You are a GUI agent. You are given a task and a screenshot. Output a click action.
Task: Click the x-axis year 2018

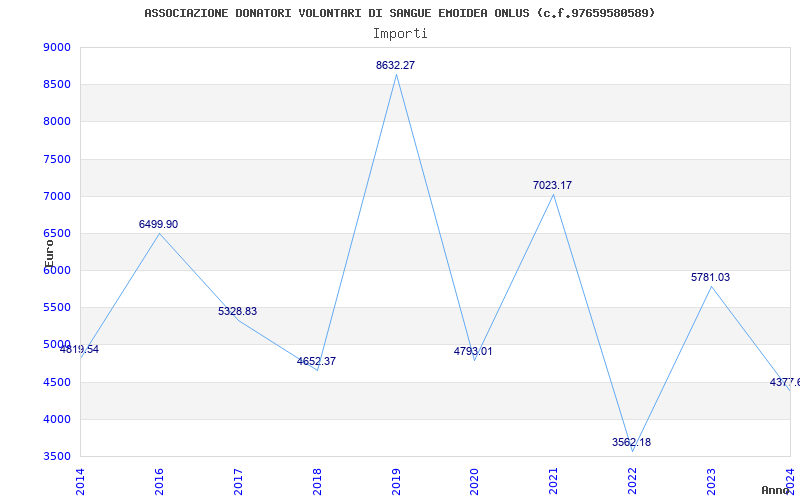pos(317,481)
